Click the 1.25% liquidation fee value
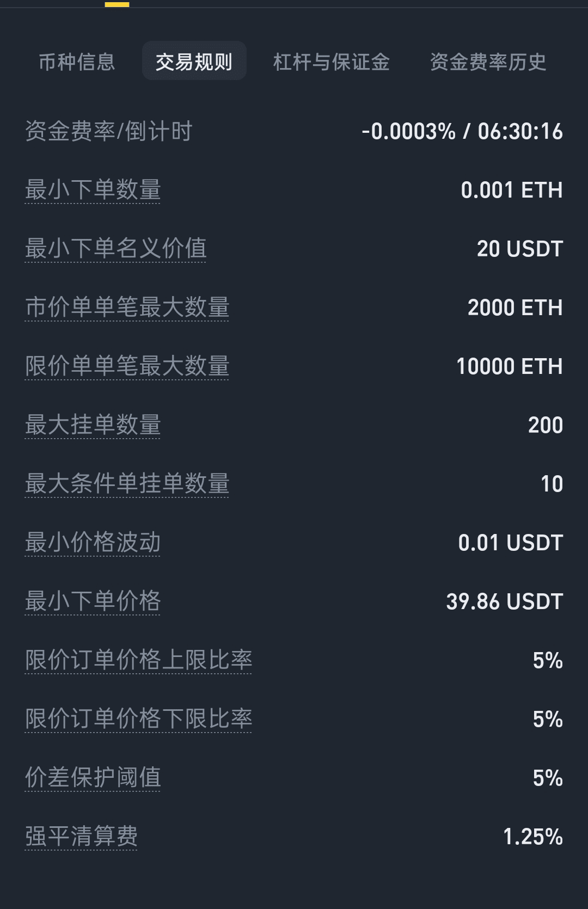The width and height of the screenshot is (588, 909). 532,837
